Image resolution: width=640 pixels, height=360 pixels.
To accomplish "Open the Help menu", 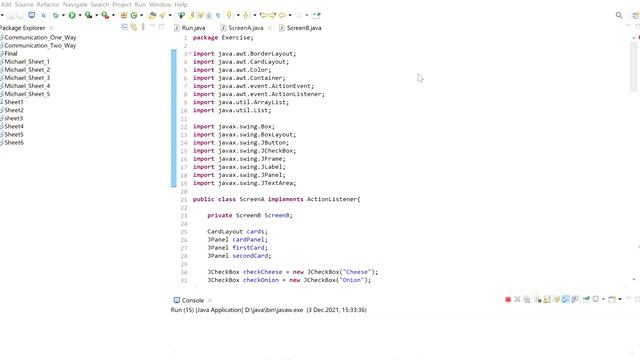I will [181, 4].
